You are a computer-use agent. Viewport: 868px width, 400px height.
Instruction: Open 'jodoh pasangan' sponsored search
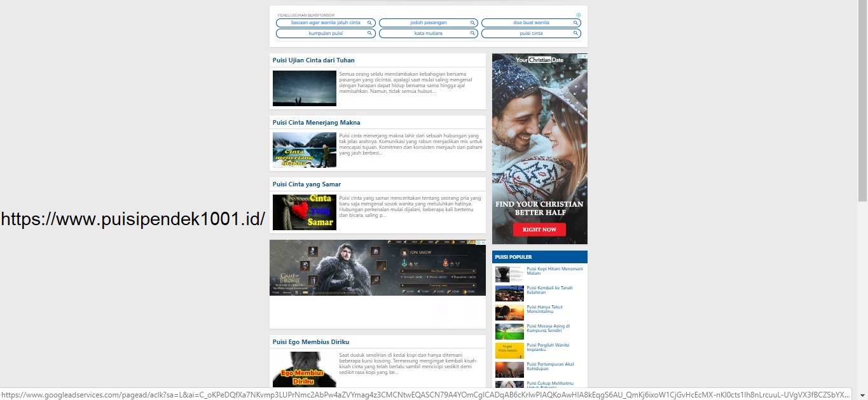point(429,23)
